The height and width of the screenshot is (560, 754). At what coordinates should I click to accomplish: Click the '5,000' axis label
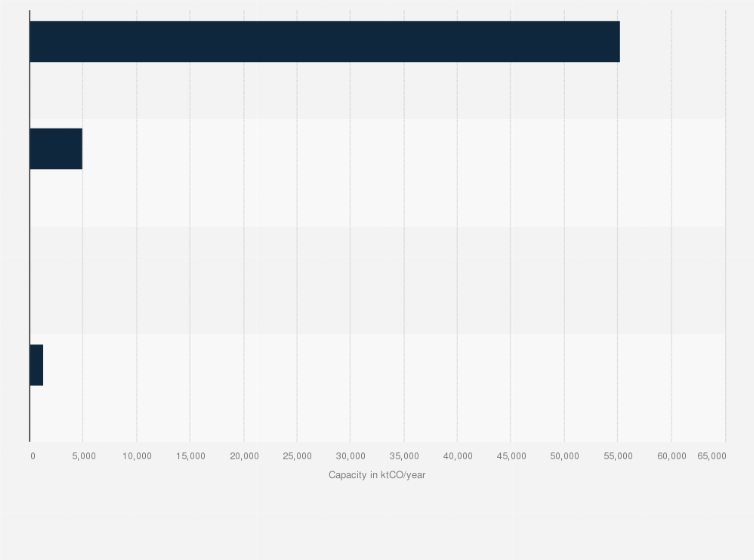coord(84,456)
